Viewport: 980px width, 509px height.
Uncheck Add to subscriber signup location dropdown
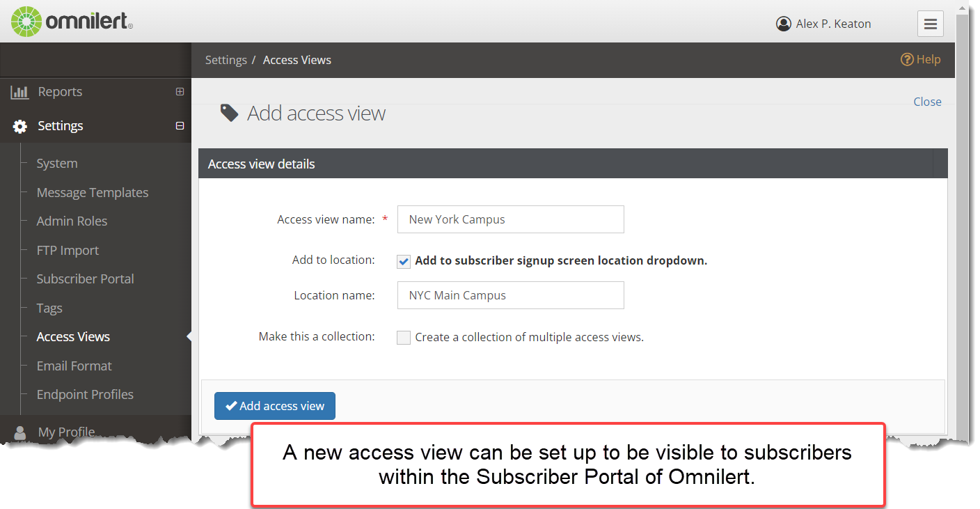pos(404,261)
